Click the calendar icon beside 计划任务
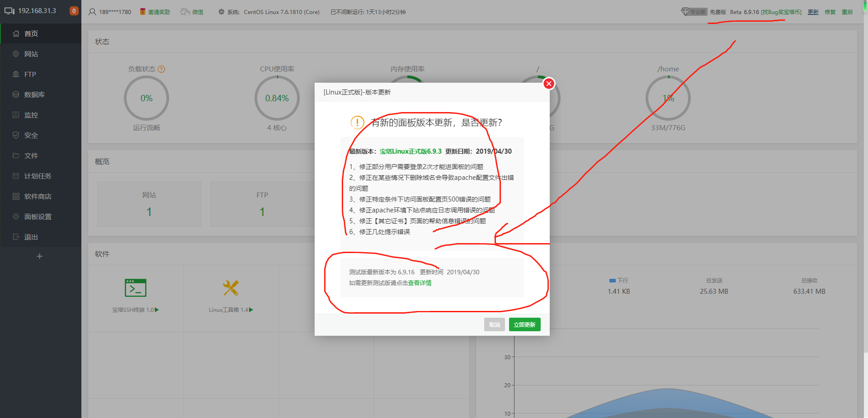Image resolution: width=868 pixels, height=418 pixels. click(x=16, y=176)
